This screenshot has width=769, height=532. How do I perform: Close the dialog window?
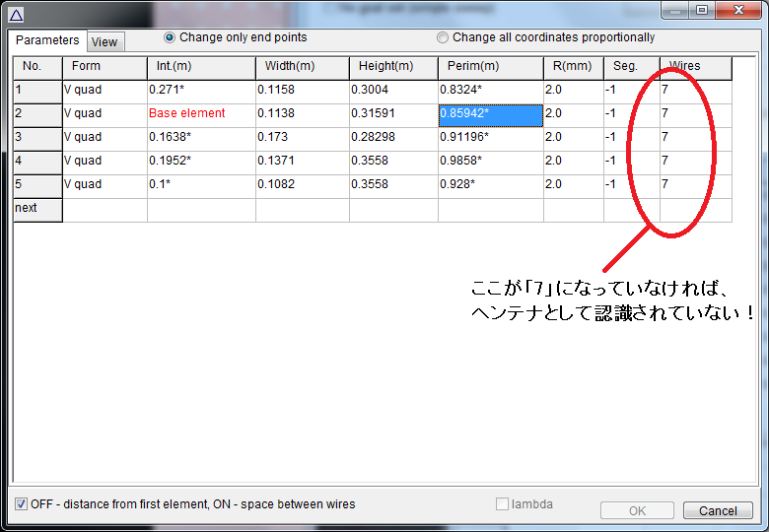(x=738, y=10)
